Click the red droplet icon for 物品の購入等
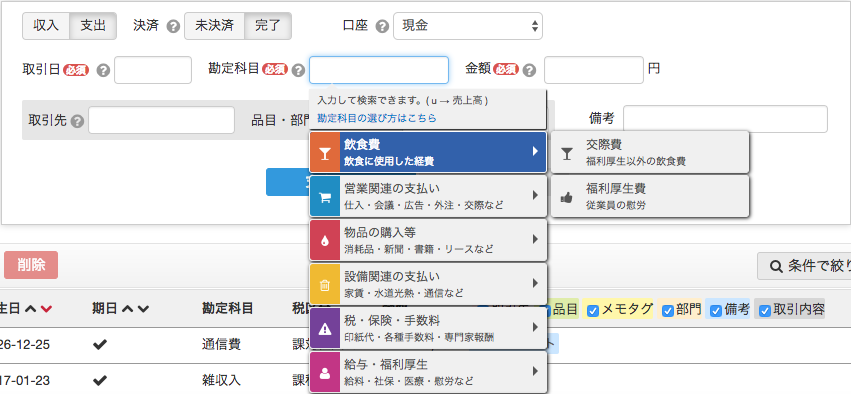 pos(325,240)
